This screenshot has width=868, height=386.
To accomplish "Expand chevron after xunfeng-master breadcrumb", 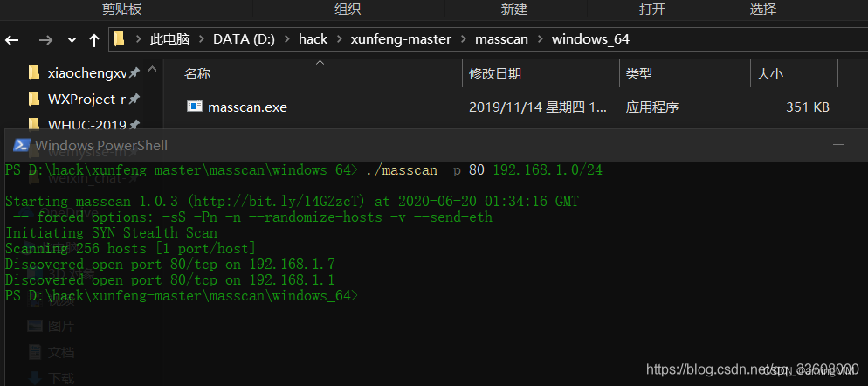I will click(464, 39).
